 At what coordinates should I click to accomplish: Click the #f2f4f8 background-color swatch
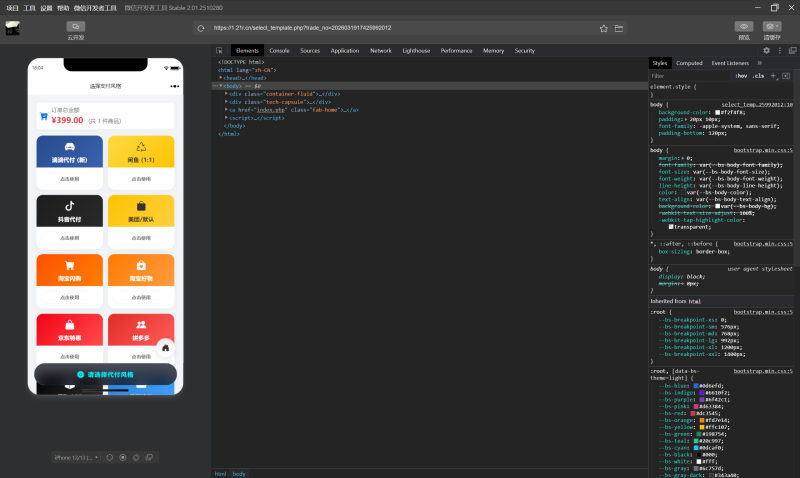[717, 112]
